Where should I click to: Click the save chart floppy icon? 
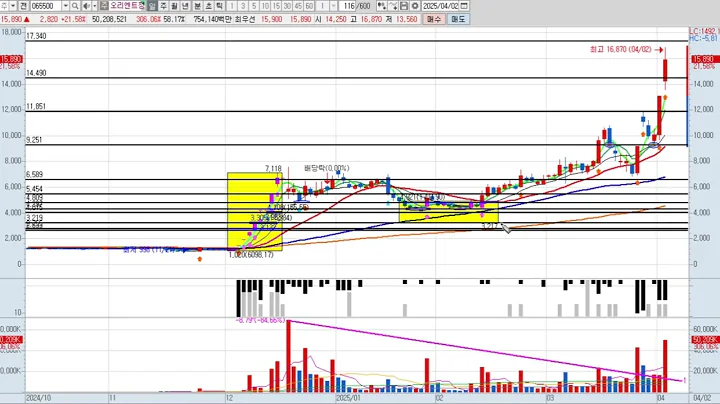pyautogui.click(x=404, y=6)
